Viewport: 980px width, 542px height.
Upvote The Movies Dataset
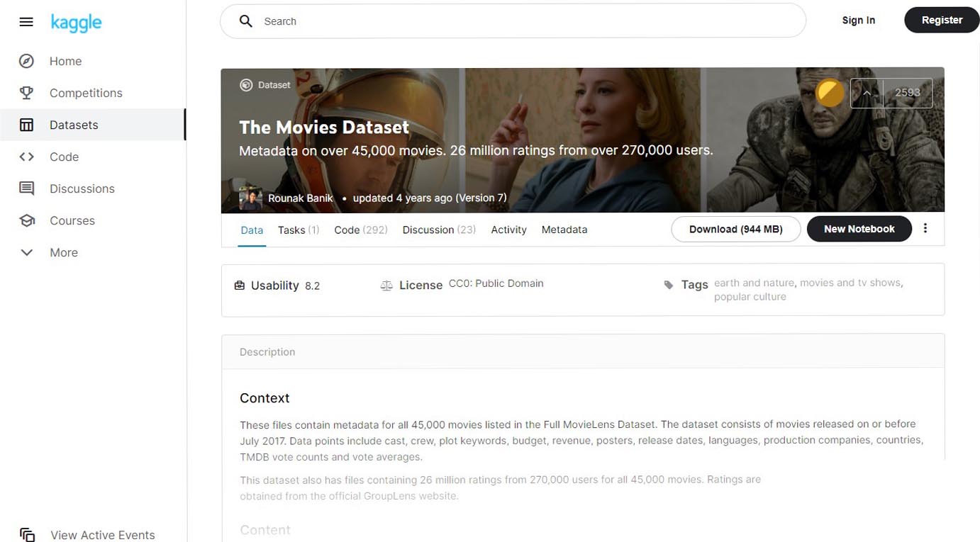pyautogui.click(x=867, y=93)
